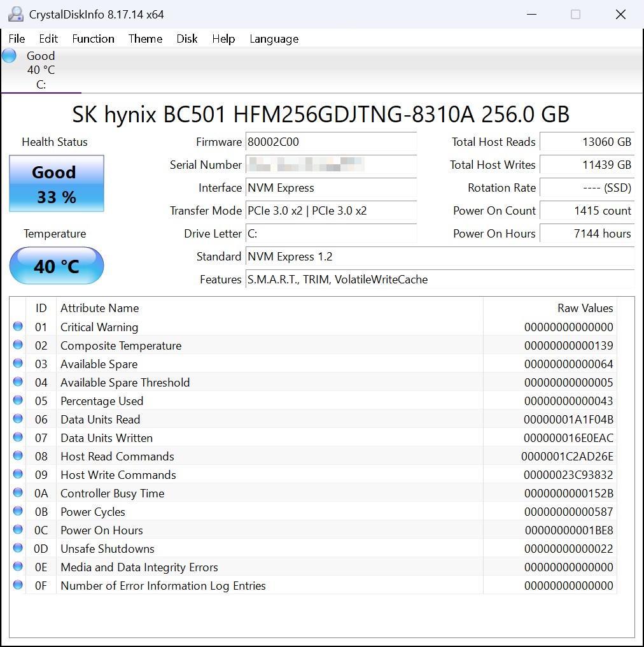Open the Edit menu
Screen dimensions: 644x647
(x=48, y=39)
